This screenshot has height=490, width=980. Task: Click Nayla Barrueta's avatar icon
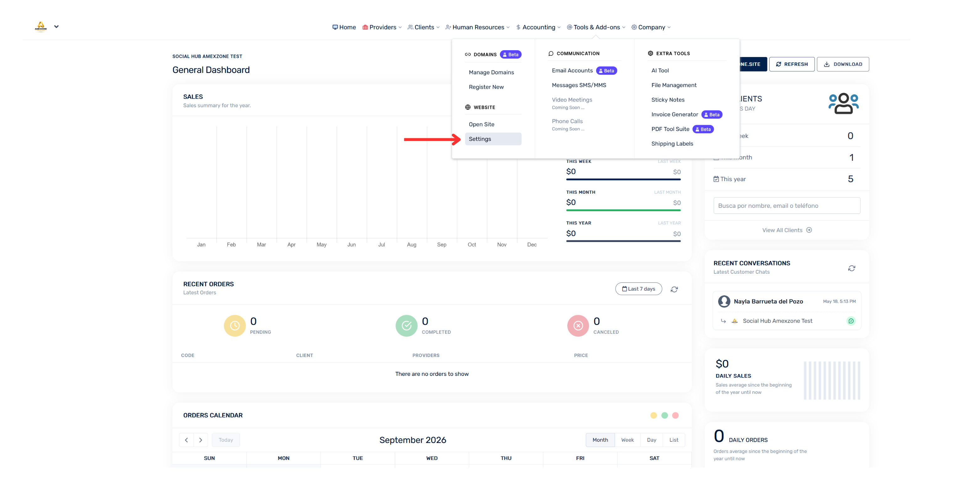click(x=724, y=301)
